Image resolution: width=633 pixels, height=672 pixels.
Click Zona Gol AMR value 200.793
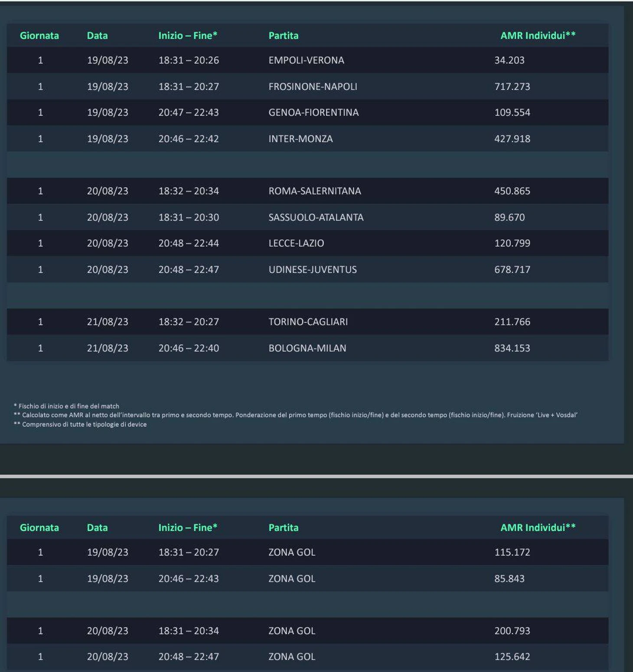512,631
